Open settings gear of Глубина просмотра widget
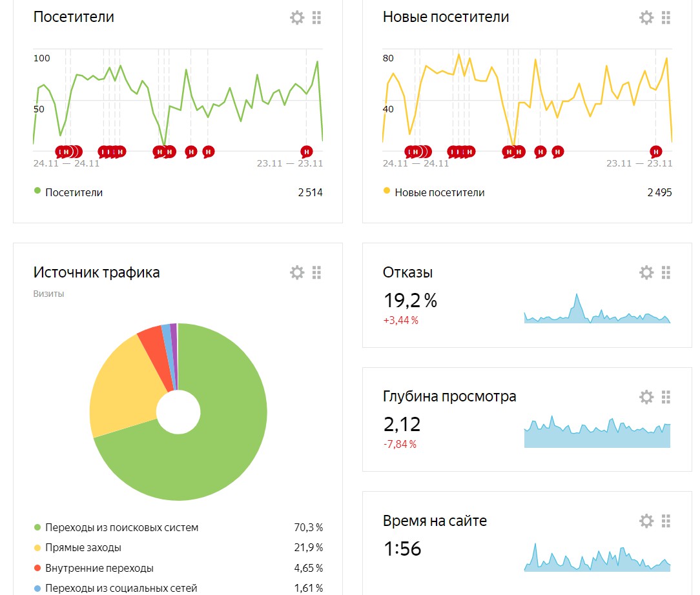Screen dimensions: 700x595 pos(646,396)
